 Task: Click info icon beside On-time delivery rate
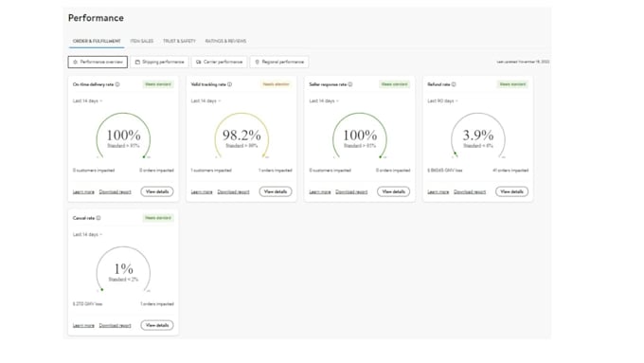pyautogui.click(x=117, y=84)
